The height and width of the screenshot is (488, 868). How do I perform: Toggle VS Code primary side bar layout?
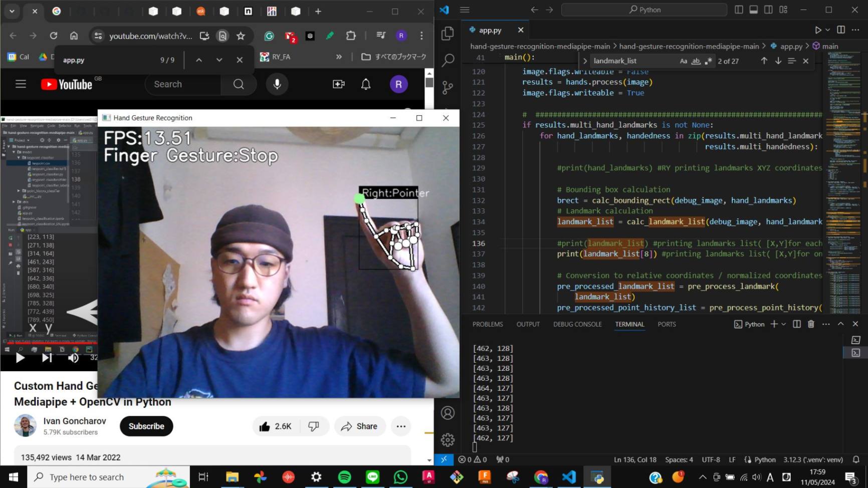739,10
